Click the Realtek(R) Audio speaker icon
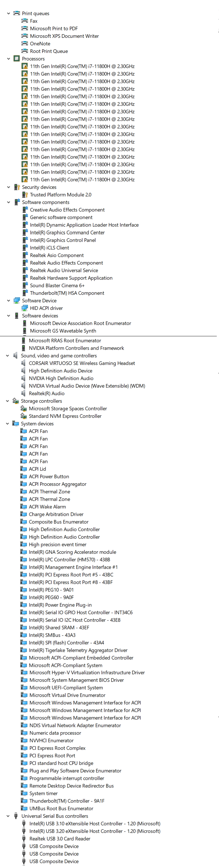The image size is (219, 868). click(23, 393)
